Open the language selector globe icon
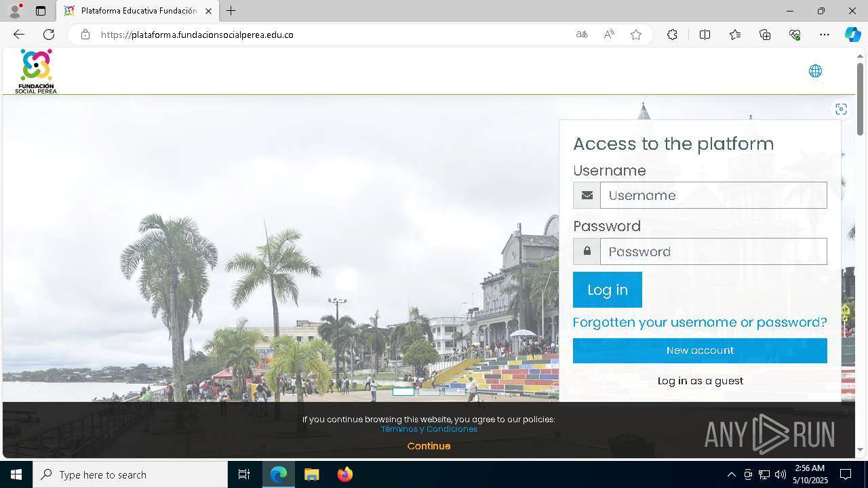The image size is (868, 488). tap(815, 71)
